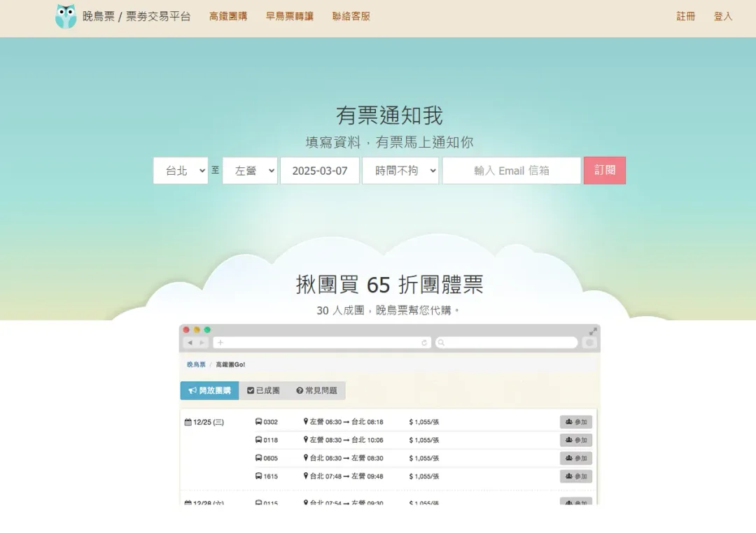Click the 參加 button for train 1615

[576, 476]
